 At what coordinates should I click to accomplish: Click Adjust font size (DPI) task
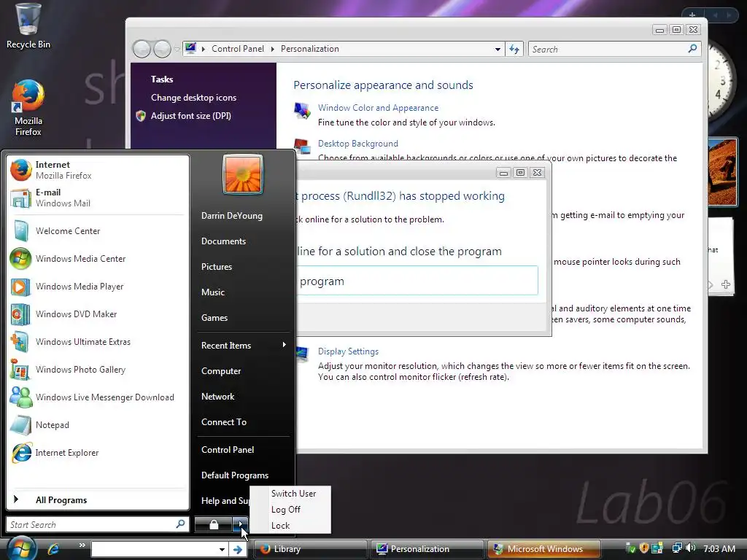tap(190, 116)
